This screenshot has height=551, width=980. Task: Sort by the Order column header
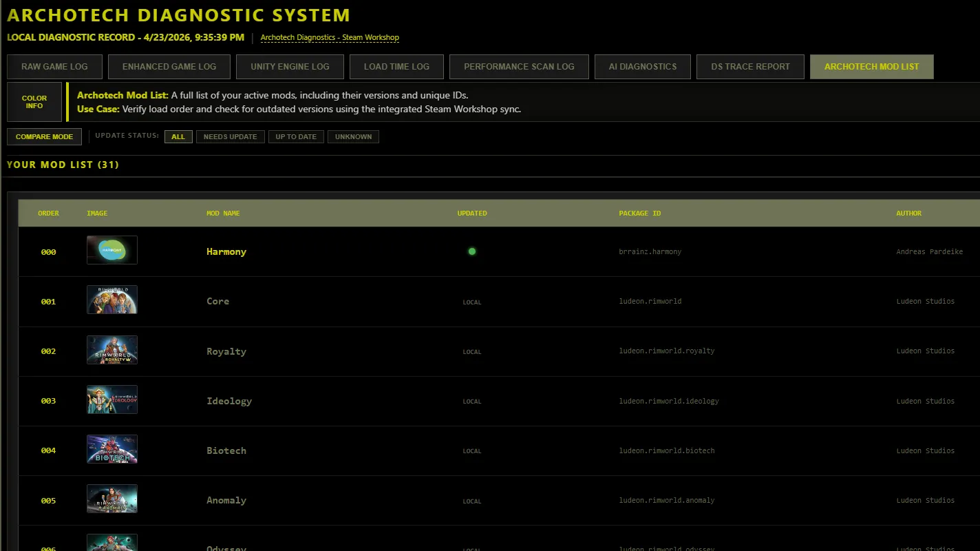[x=48, y=214]
